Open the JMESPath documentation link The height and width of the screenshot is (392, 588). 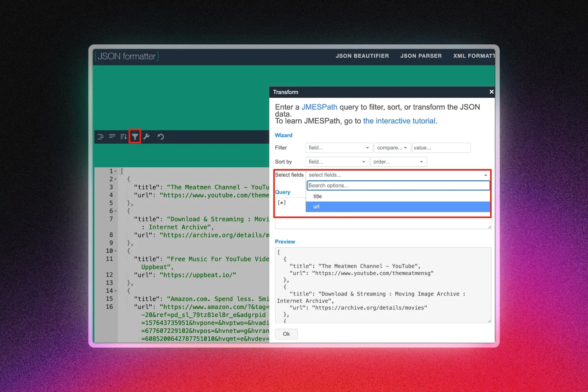tap(319, 107)
